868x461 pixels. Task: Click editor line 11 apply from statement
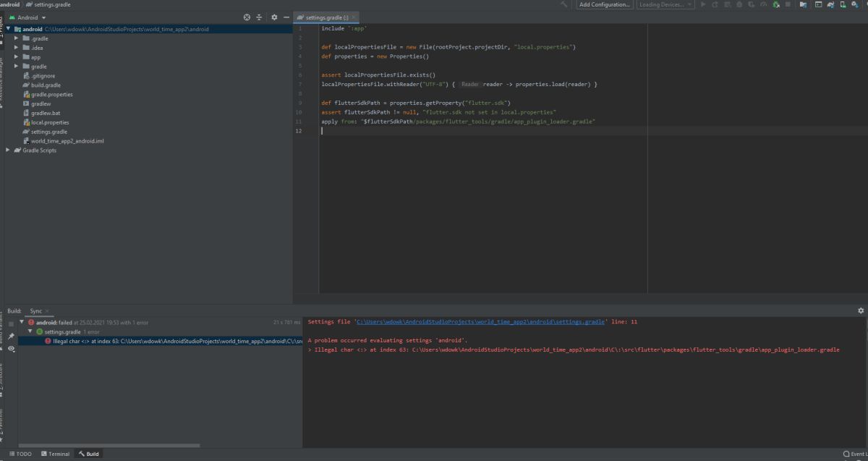coord(458,122)
